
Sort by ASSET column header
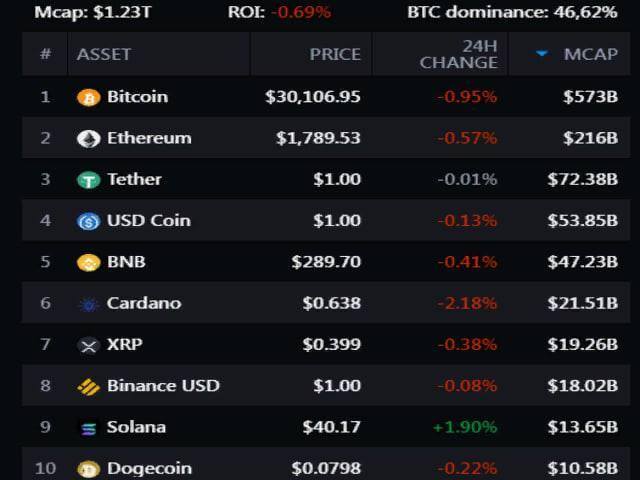[x=104, y=54]
